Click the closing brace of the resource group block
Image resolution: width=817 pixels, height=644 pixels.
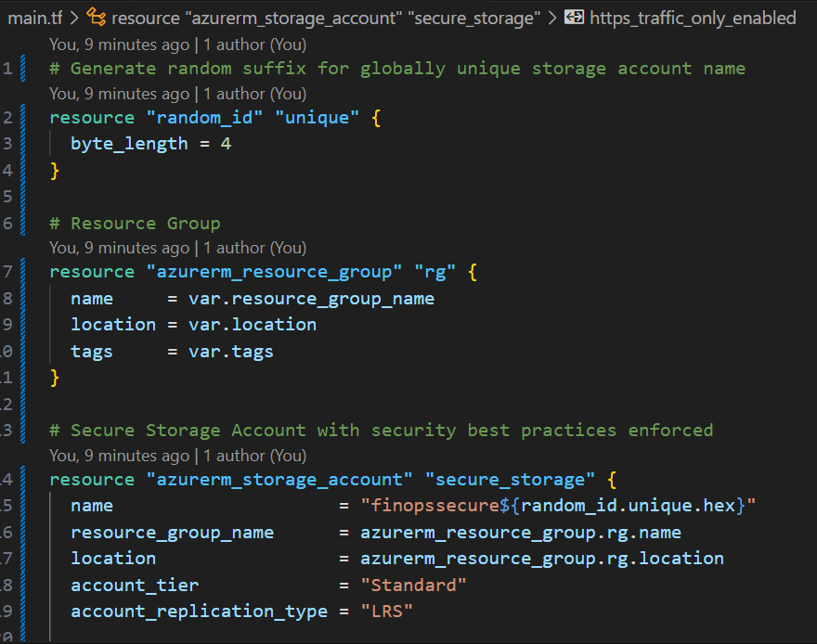coord(55,377)
